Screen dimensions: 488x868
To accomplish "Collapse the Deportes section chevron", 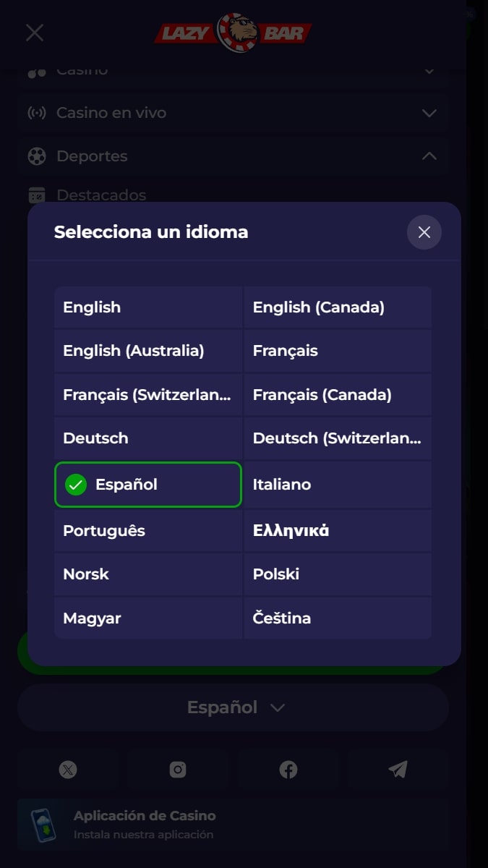I will pyautogui.click(x=429, y=156).
